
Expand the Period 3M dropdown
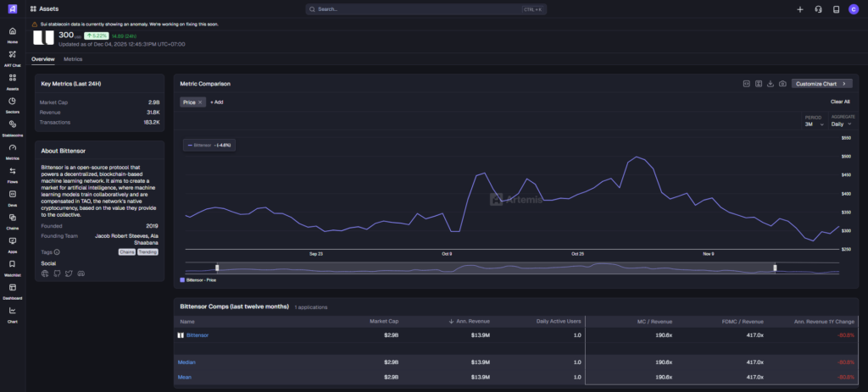click(814, 124)
